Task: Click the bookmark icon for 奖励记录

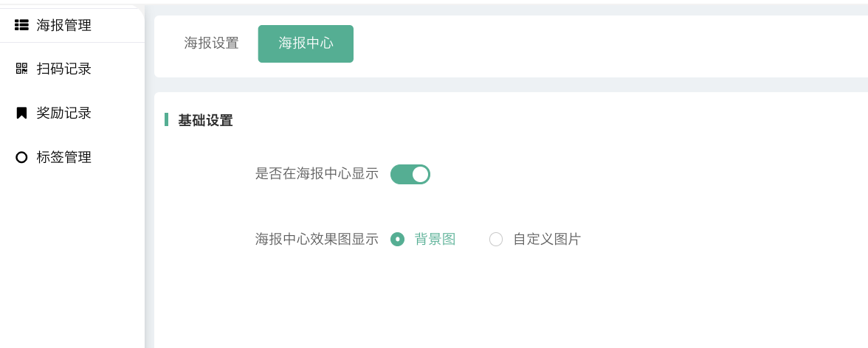Action: pos(21,113)
